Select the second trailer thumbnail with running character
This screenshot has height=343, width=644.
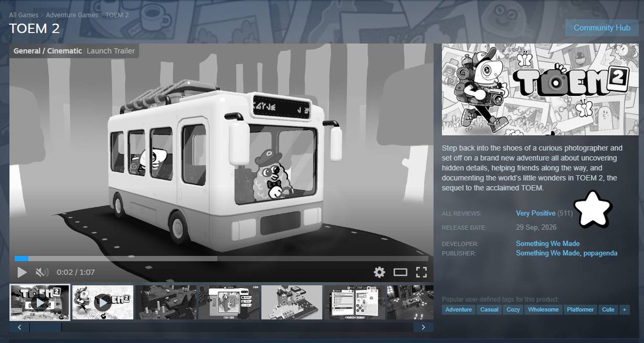click(103, 302)
